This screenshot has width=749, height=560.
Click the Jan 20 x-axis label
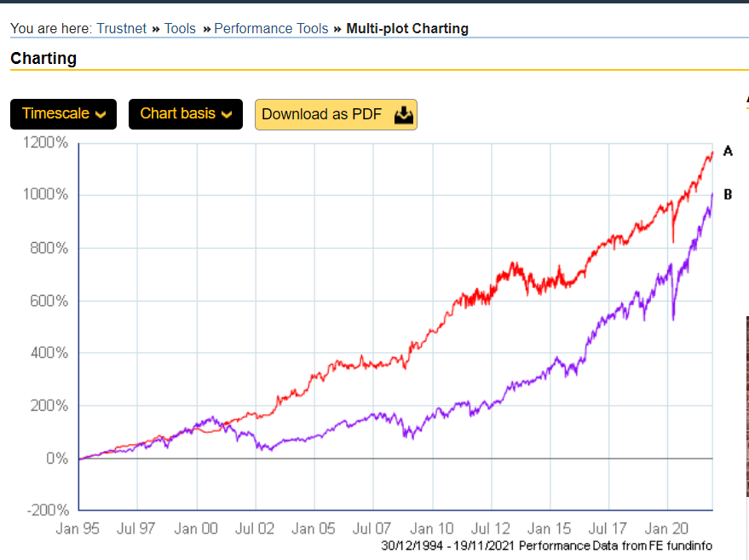click(667, 528)
